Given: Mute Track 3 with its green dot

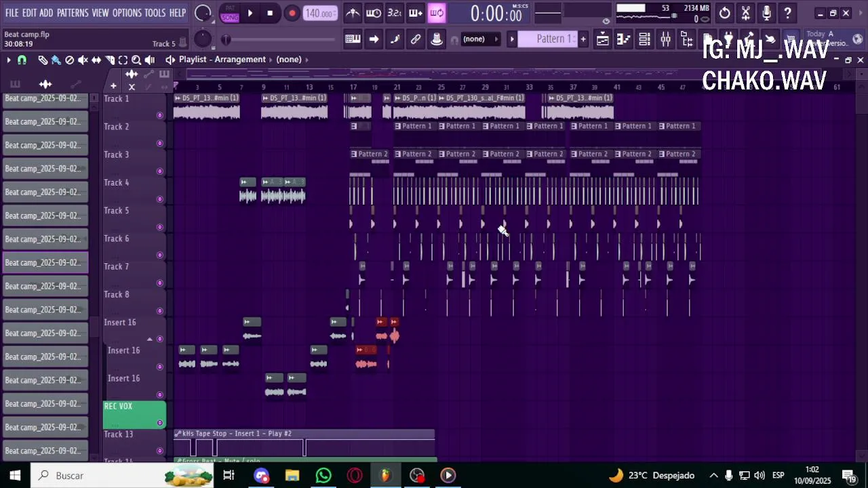Looking at the screenshot, I should click(x=160, y=171).
